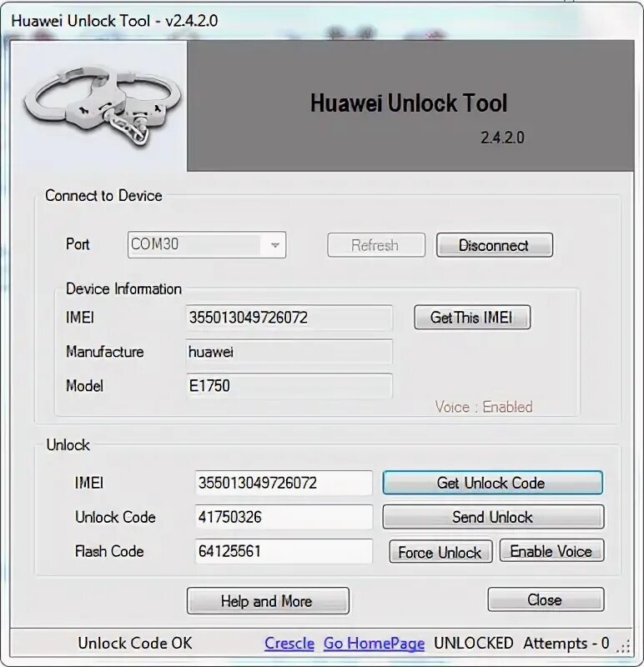Follow the Go HomePage link
The width and height of the screenshot is (644, 667).
point(375,644)
